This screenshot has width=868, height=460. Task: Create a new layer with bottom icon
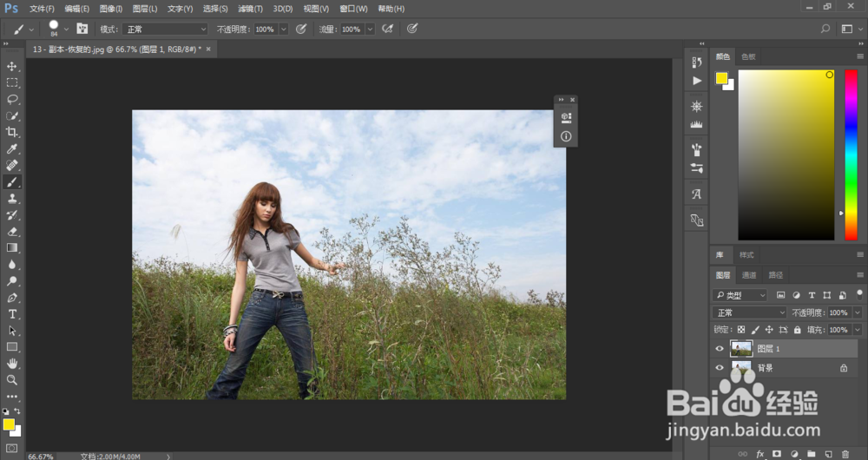[828, 454]
